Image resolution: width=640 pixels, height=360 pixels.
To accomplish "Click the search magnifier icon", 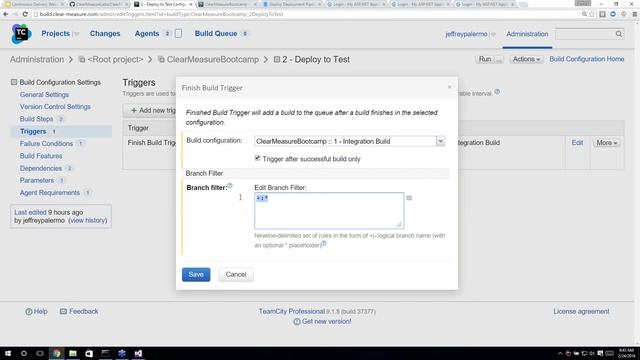I will pos(619,34).
